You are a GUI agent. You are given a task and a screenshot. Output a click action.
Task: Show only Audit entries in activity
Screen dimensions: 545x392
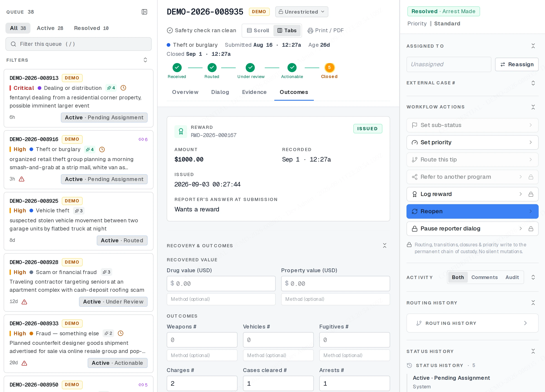tap(512, 277)
